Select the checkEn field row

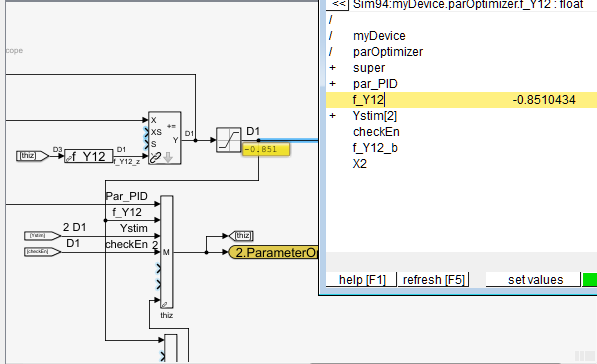(x=461, y=132)
